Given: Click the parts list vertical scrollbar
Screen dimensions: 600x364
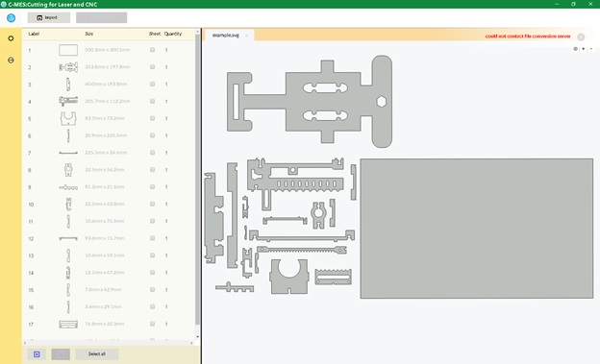Looking at the screenshot, I should coord(197,180).
